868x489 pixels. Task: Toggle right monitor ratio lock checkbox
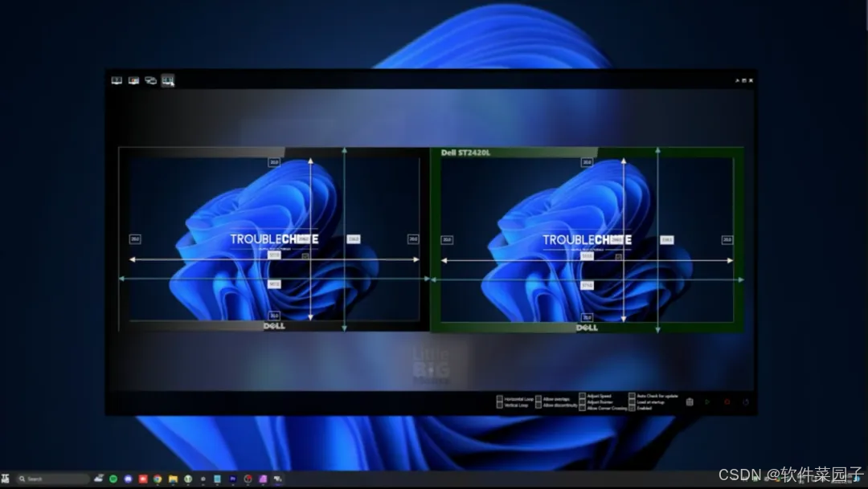tap(618, 257)
